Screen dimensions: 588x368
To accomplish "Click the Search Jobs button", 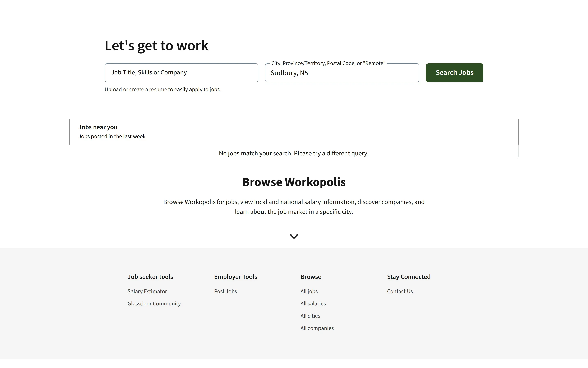I will coord(454,73).
